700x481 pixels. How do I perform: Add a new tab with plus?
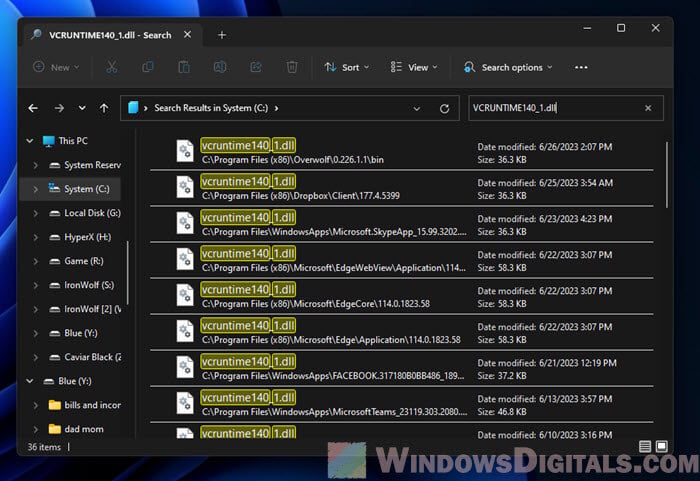click(222, 35)
